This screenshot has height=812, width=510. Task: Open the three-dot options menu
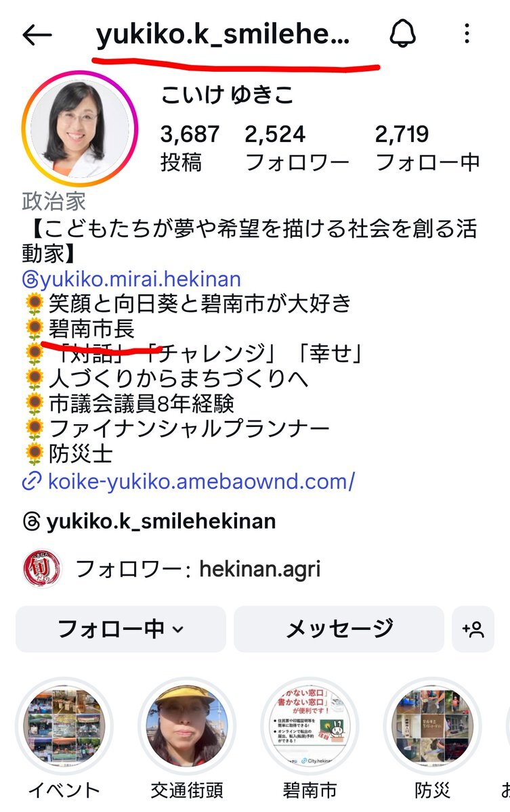[x=467, y=33]
